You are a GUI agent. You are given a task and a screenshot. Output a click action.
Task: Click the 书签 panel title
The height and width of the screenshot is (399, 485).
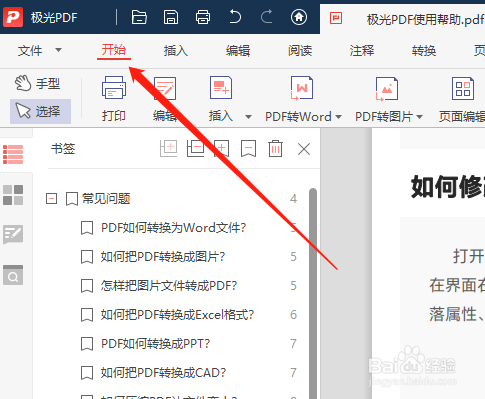point(63,149)
